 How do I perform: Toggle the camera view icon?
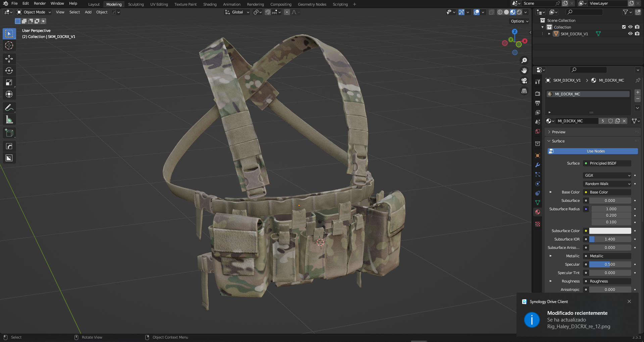[524, 81]
